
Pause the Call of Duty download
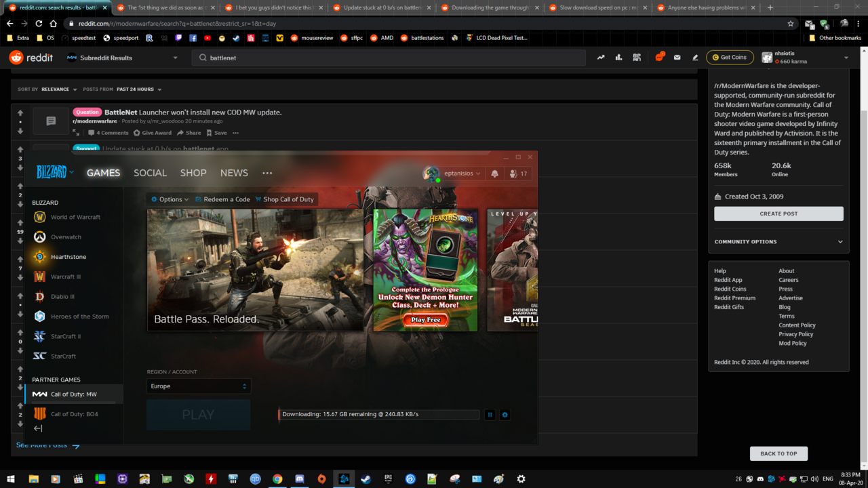point(490,415)
